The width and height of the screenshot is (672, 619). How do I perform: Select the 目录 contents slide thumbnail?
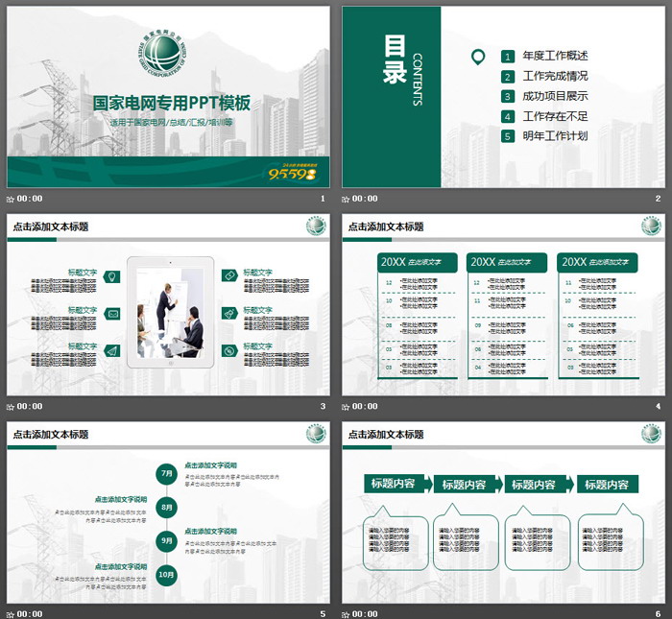tap(502, 97)
